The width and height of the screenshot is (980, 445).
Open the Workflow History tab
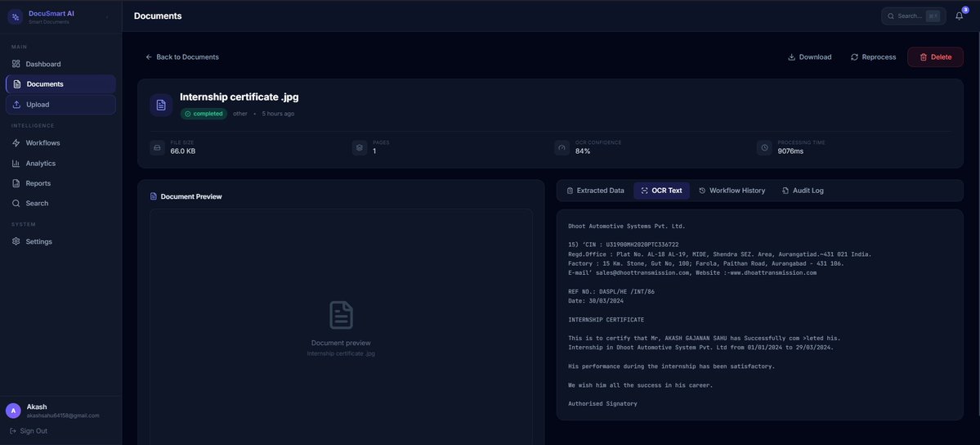[x=732, y=191]
